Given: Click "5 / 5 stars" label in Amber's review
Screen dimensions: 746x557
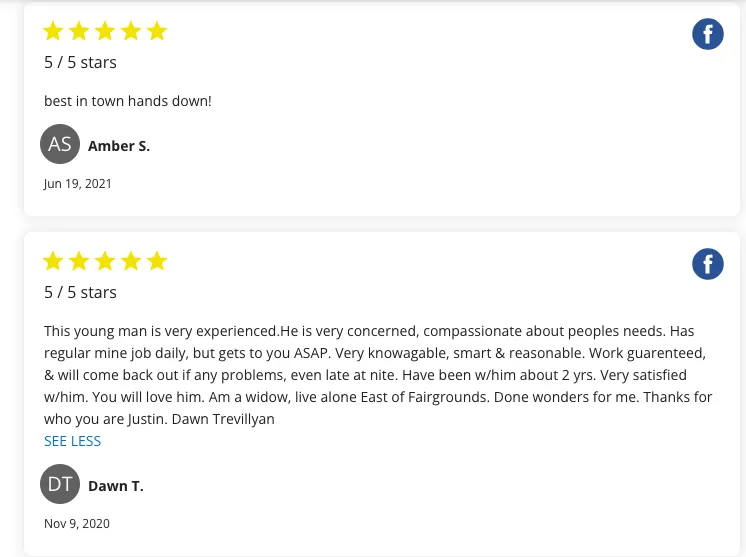Looking at the screenshot, I should (80, 62).
